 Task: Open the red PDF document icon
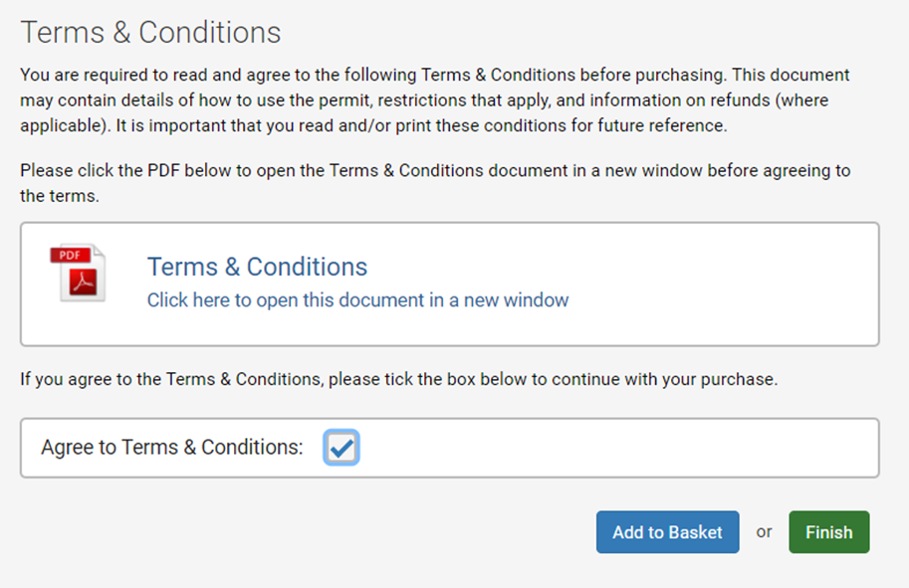pos(78,273)
